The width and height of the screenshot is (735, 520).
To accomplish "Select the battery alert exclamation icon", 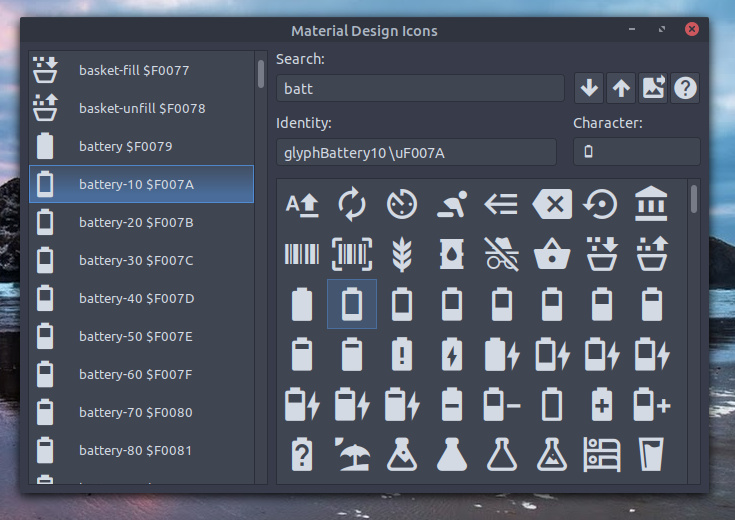I will tap(402, 354).
